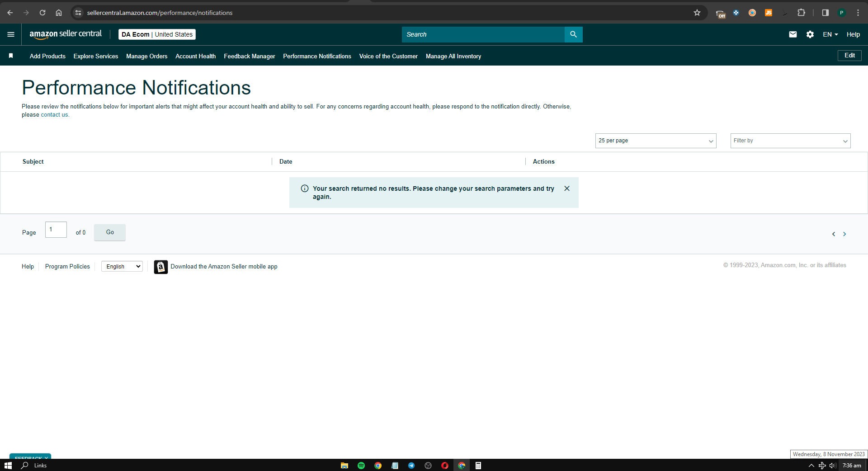868x471 pixels.
Task: Open the footer Help link
Action: (28, 267)
